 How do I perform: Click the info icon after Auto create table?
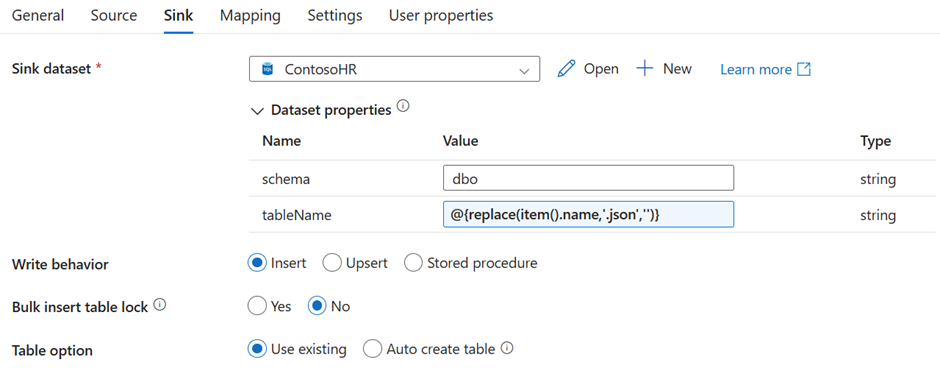tap(508, 348)
